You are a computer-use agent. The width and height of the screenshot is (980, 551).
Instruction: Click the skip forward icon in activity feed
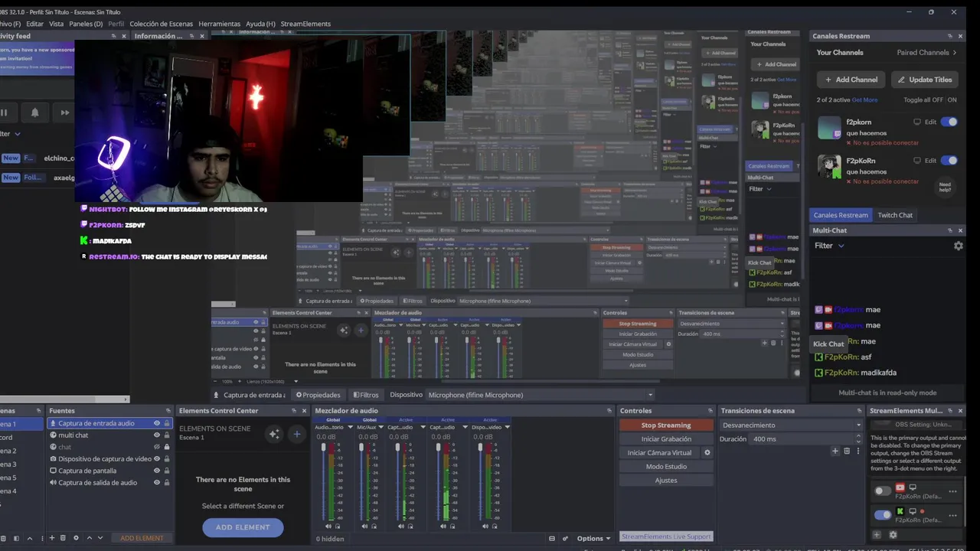point(65,112)
